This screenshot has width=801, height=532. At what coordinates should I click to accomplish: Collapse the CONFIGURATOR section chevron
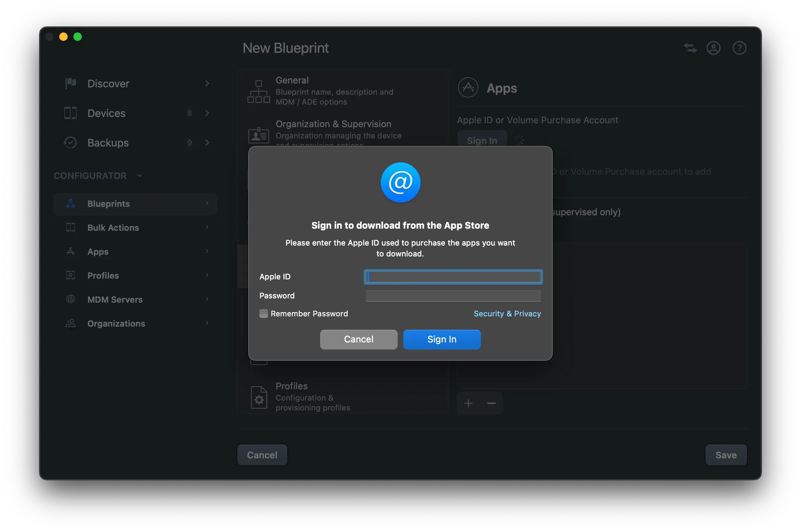[140, 175]
